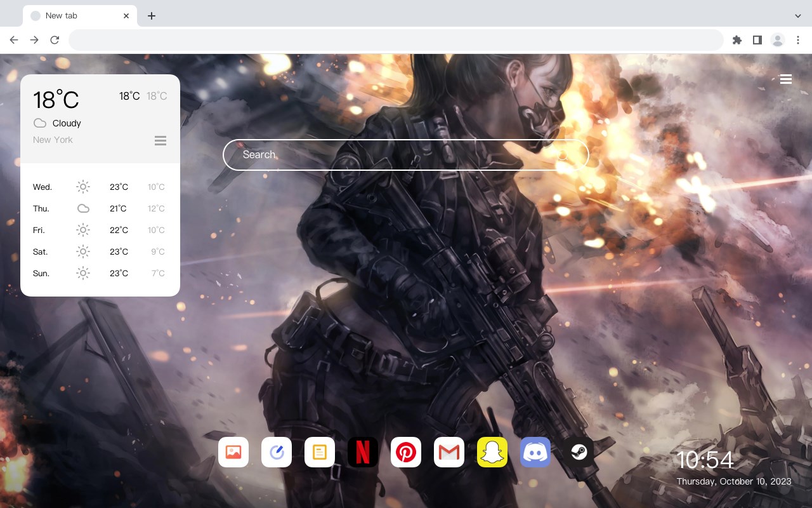The width and height of the screenshot is (812, 508).
Task: Select the Fri. forecast row label
Action: [39, 230]
